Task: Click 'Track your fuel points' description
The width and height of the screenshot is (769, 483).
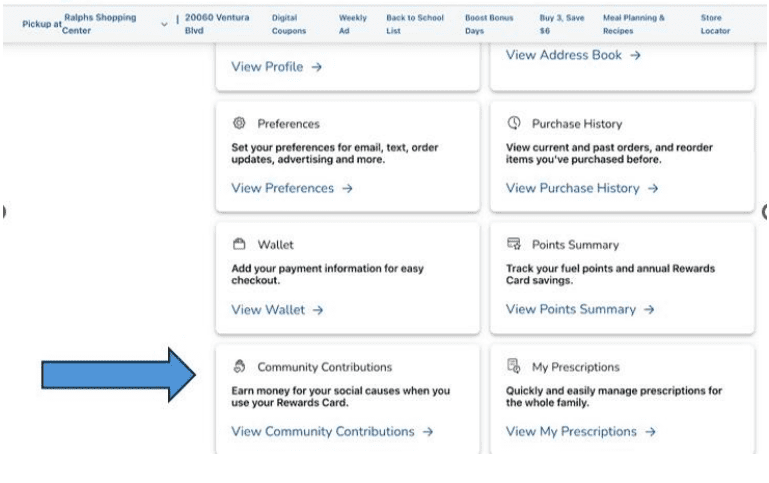Action: tap(610, 275)
